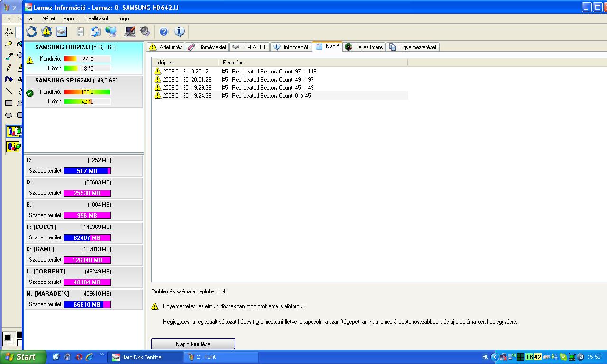Click green checkmark icon beside SAMSUNG SP1624N
The width and height of the screenshot is (607, 364).
(x=30, y=93)
